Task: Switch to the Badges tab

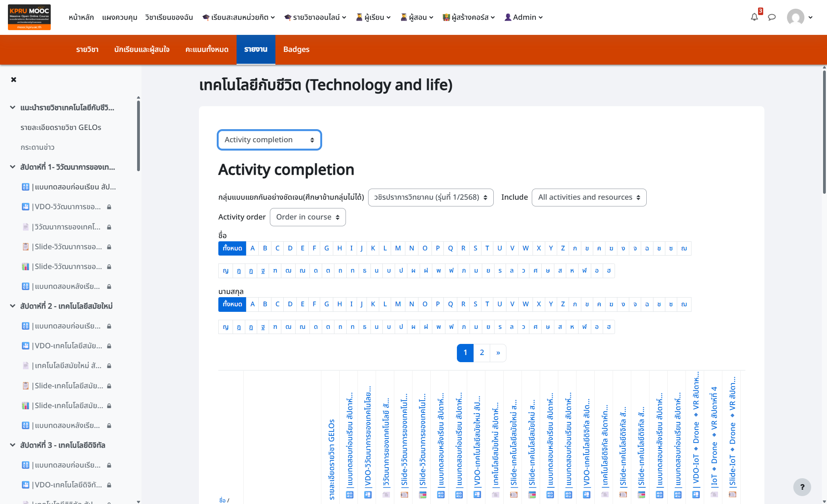Action: (x=296, y=50)
